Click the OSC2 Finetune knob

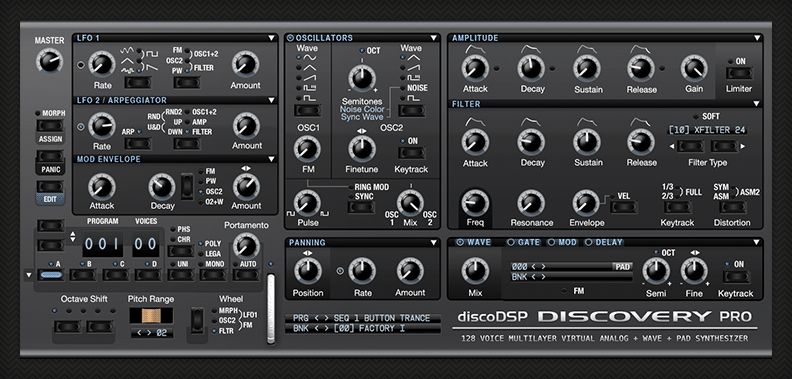pyautogui.click(x=362, y=149)
